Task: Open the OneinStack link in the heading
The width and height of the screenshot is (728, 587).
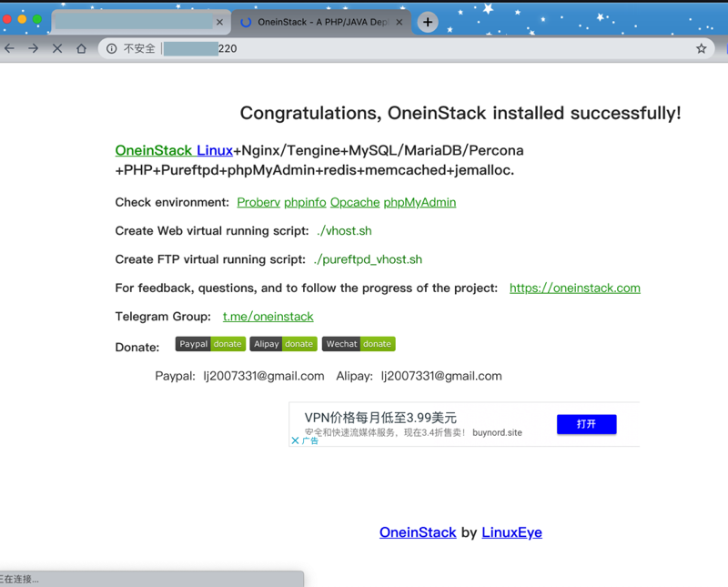Action: coord(154,150)
